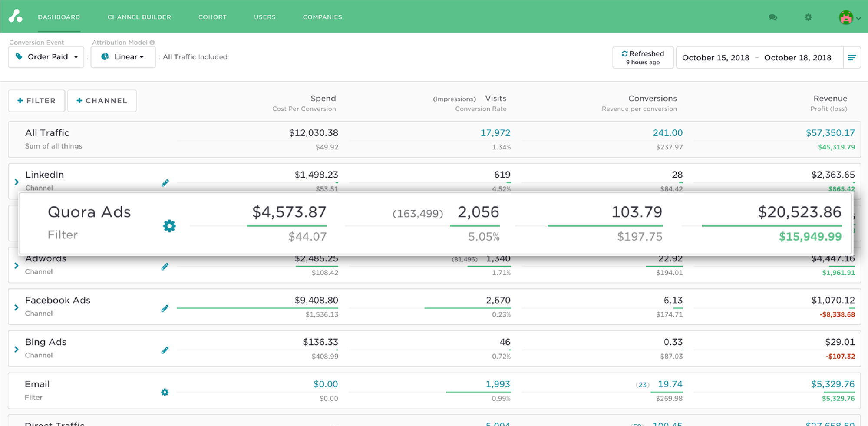The image size is (868, 426).
Task: Click Facebook Ads loss -$8,338.68
Action: pyautogui.click(x=837, y=314)
